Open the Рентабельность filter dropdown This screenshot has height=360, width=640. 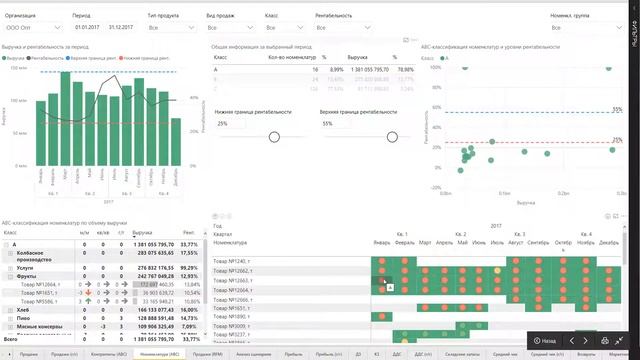343,28
